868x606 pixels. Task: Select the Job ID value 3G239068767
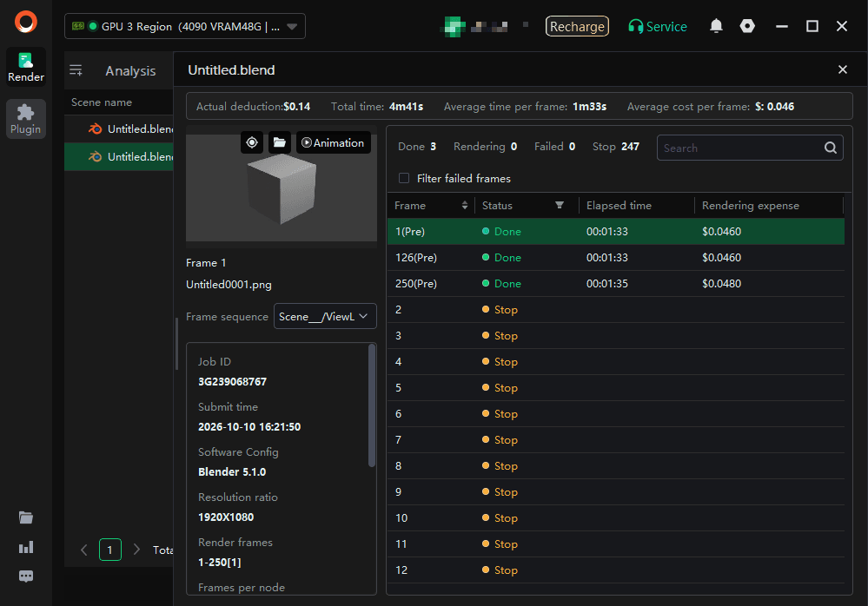tap(233, 381)
